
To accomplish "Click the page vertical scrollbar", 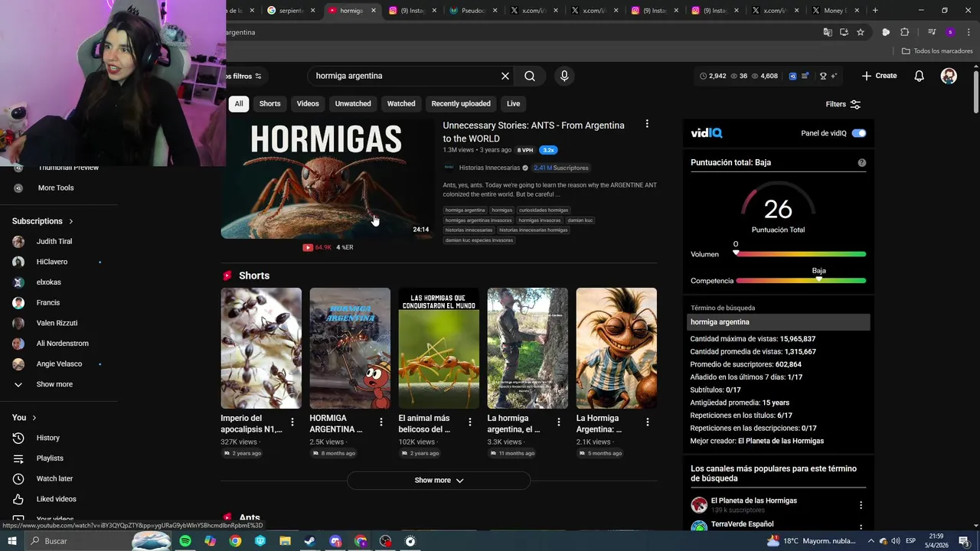I will click(975, 92).
